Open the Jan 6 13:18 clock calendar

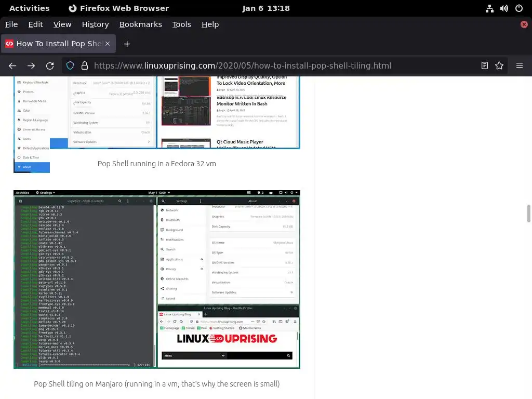[266, 8]
